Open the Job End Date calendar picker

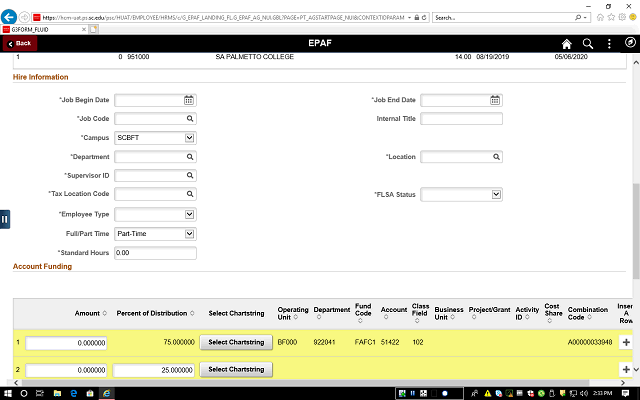click(x=495, y=100)
